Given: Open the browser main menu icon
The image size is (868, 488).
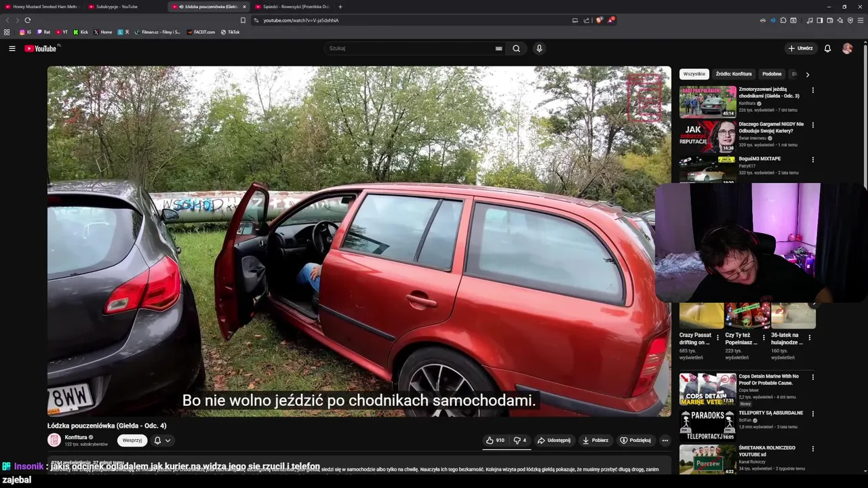Looking at the screenshot, I should 861,20.
